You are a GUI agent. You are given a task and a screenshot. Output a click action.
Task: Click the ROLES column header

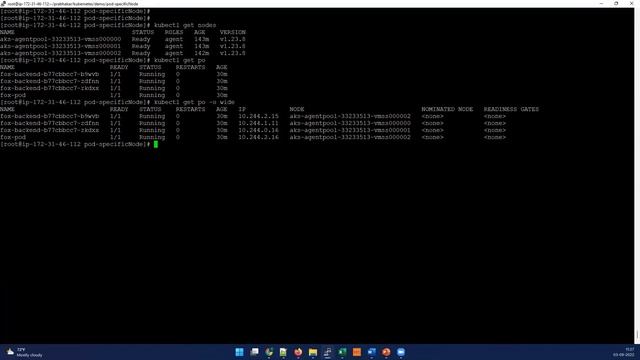tap(174, 32)
